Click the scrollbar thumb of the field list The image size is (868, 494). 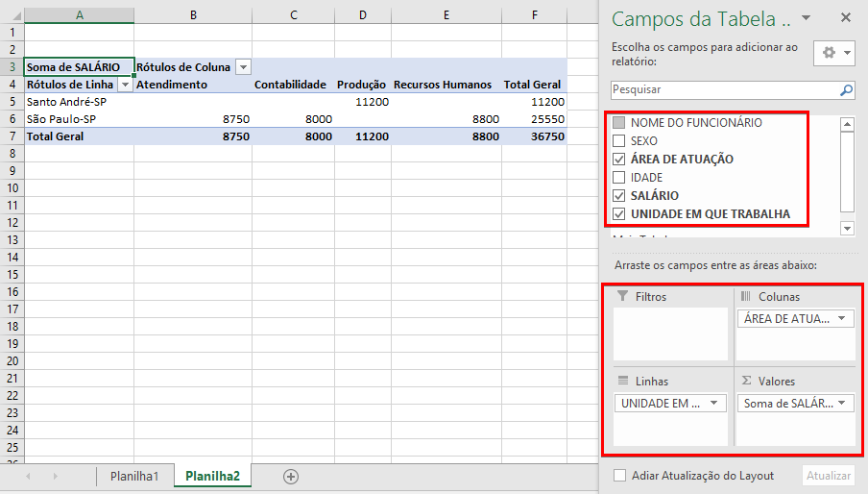[847, 172]
